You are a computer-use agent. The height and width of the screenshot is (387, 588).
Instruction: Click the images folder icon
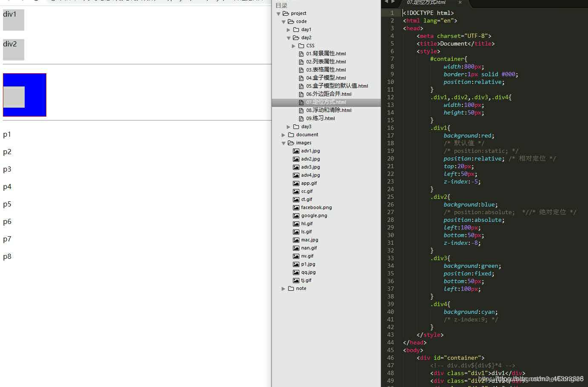291,143
